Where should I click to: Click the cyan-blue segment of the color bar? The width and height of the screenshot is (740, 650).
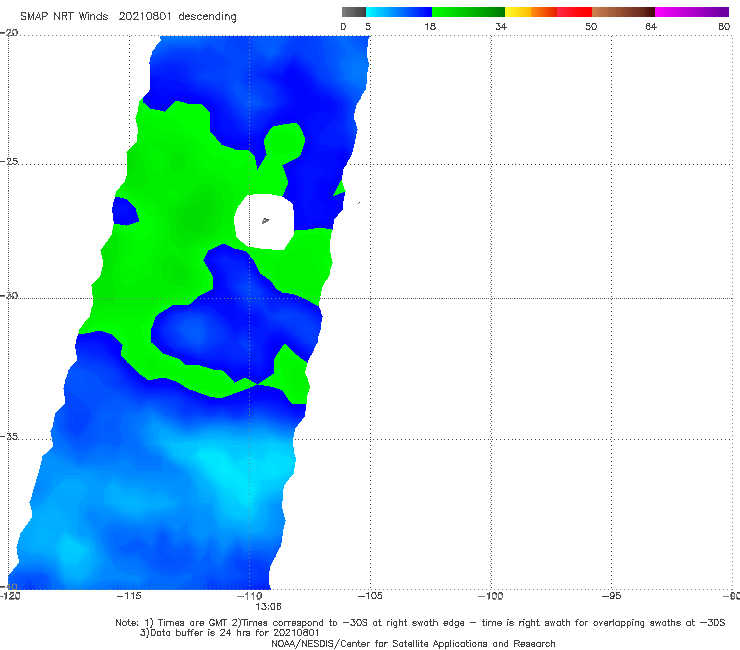[x=399, y=12]
